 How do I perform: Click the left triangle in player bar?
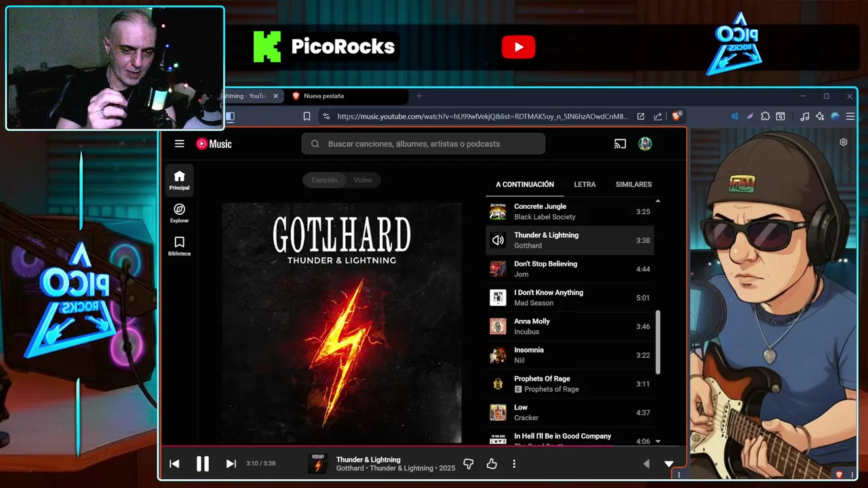pyautogui.click(x=646, y=464)
